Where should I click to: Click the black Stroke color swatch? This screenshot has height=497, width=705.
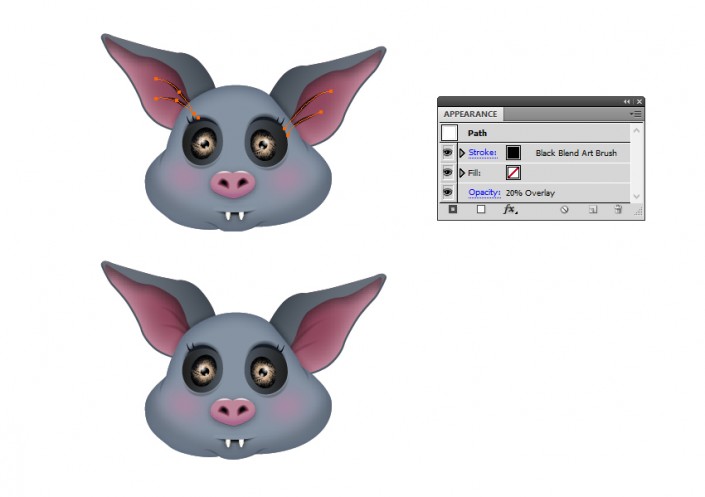point(513,152)
